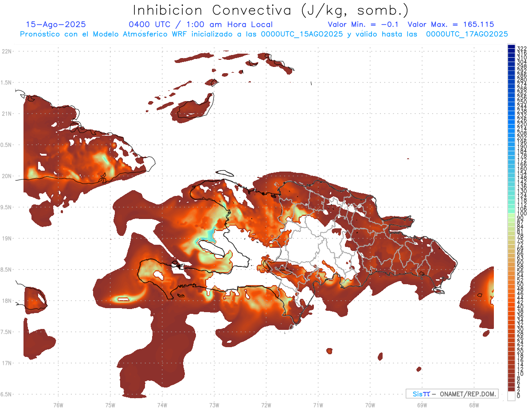Click the '130' colorbar value label
532x411 pixels.
coord(522,191)
